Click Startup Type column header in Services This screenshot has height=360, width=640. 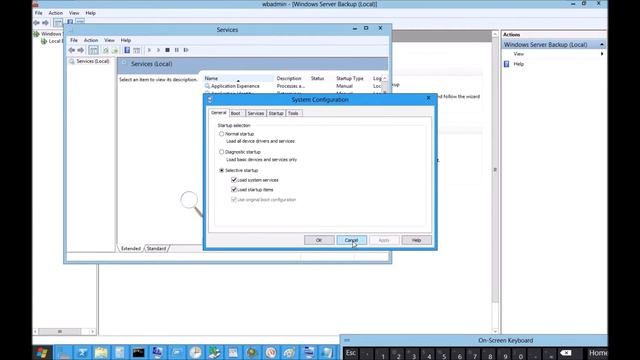[350, 78]
